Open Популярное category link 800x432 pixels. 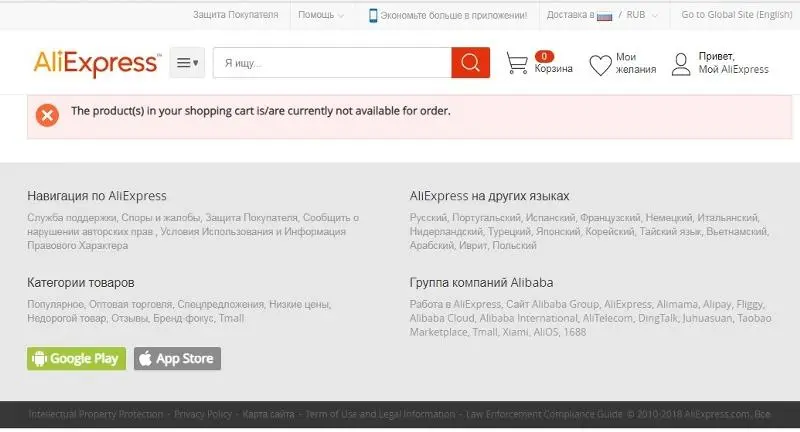click(56, 304)
